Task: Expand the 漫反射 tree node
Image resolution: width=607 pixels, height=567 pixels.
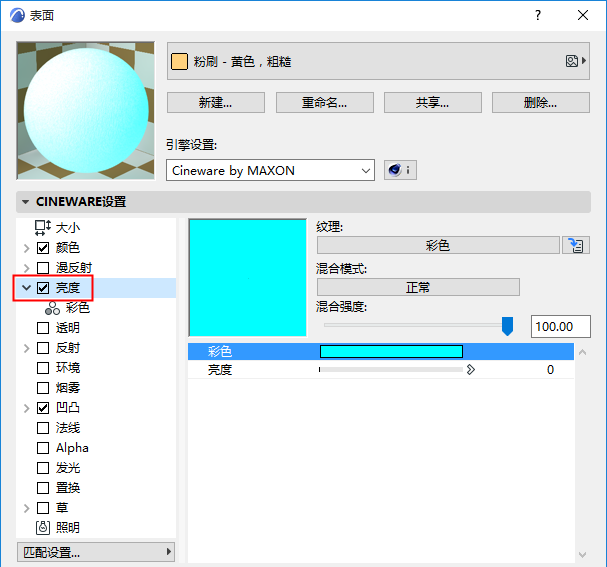Action: (26, 268)
